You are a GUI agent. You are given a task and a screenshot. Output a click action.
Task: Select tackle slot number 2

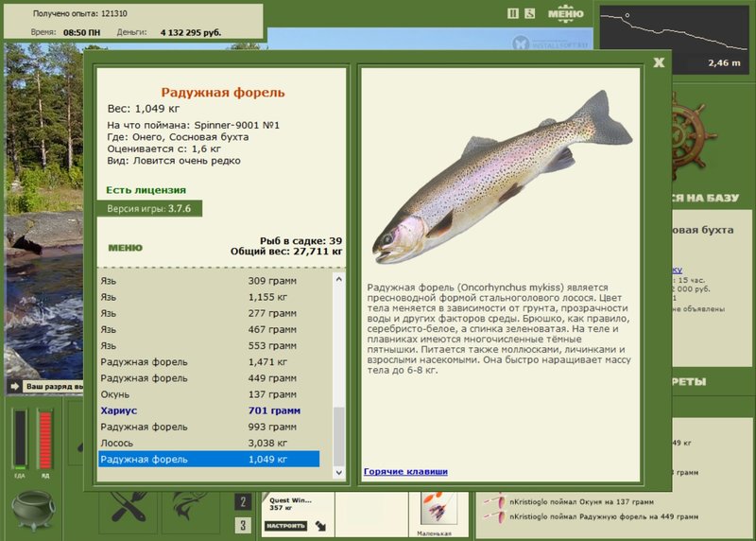[x=243, y=502]
